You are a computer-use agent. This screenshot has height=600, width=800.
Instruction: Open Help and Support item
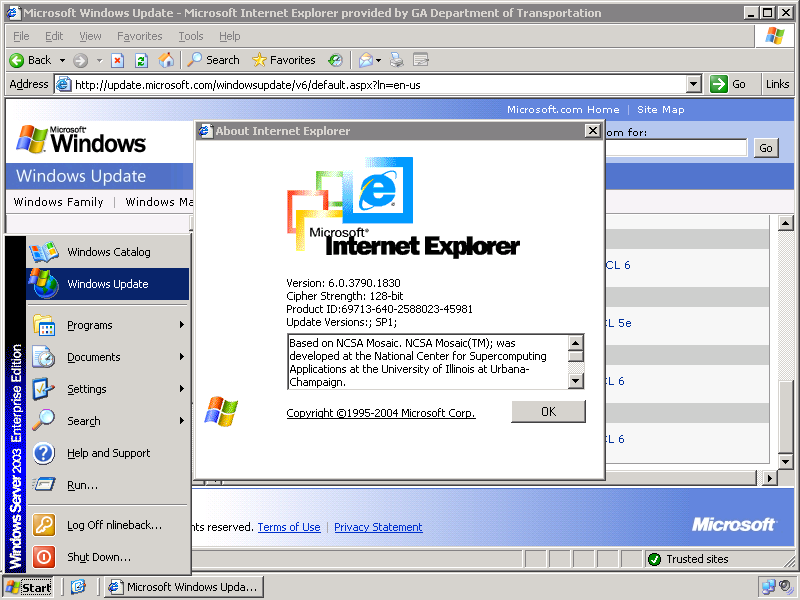[x=108, y=453]
